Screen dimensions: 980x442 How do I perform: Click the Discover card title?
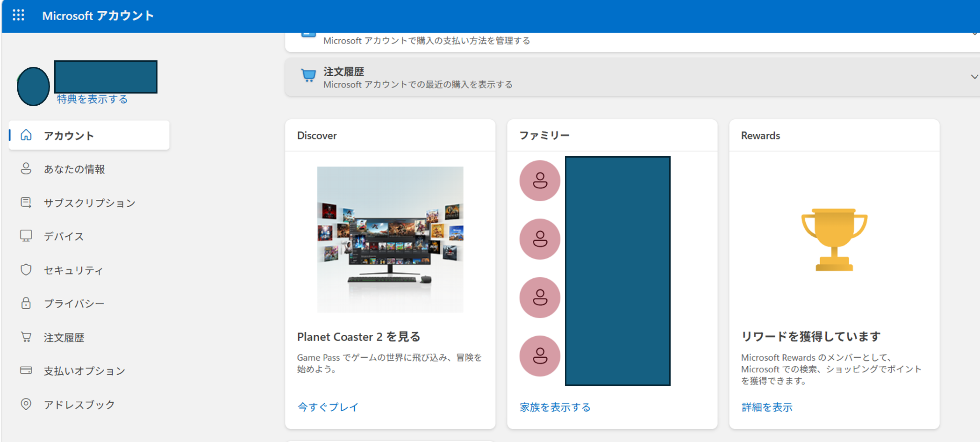(x=317, y=135)
